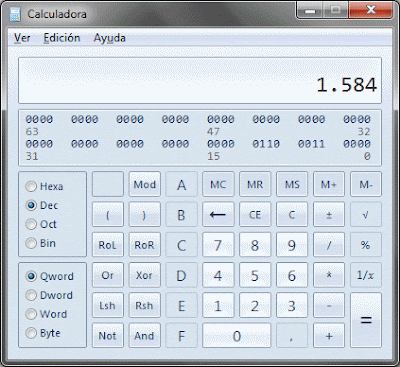Click the And logic button
The height and width of the screenshot is (367, 400).
coord(144,335)
